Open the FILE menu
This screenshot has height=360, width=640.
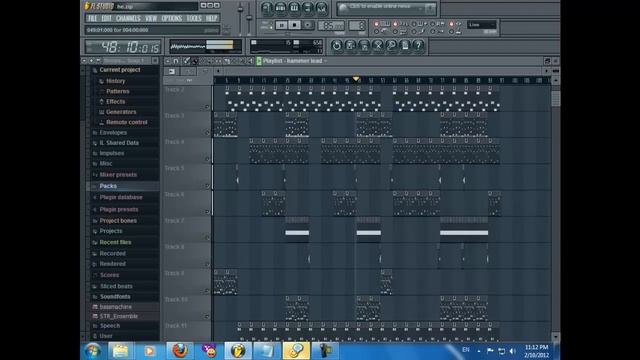93,18
